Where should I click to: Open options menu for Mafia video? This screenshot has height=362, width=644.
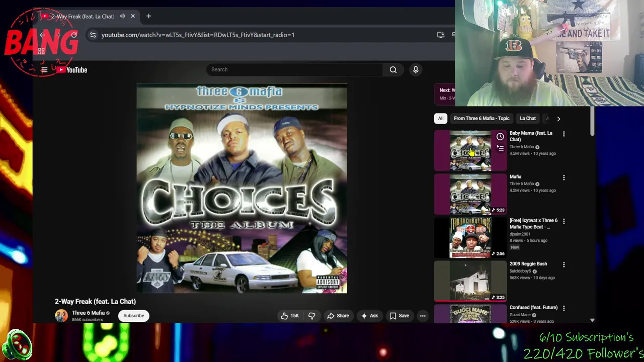click(564, 177)
